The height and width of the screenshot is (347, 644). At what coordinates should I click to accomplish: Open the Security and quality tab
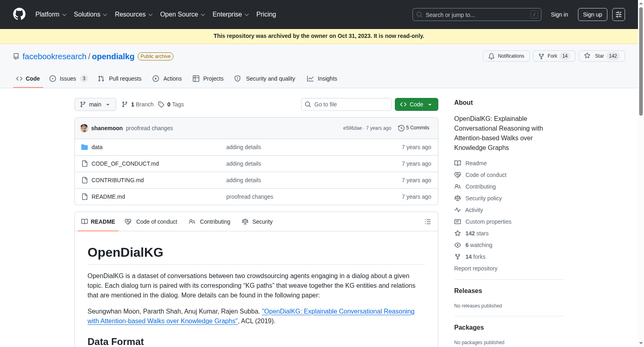[265, 79]
